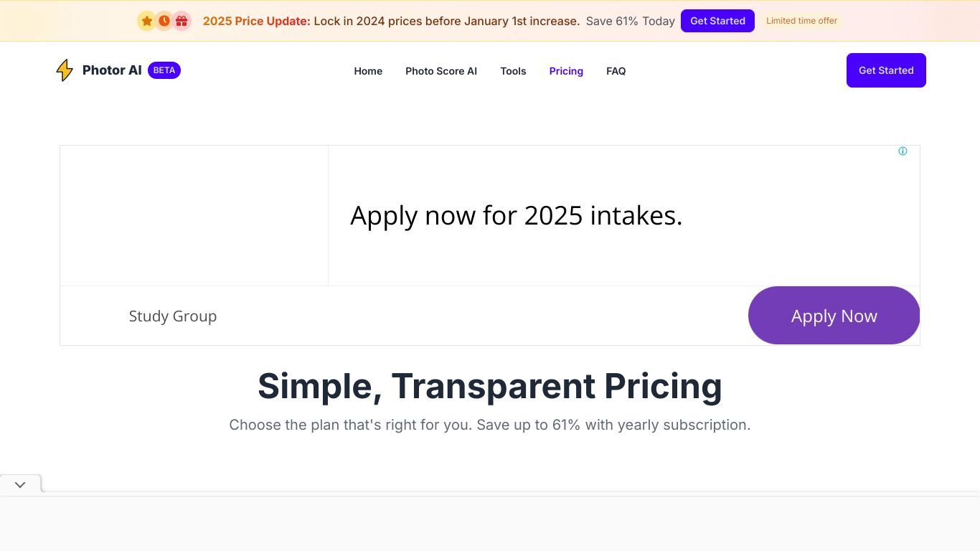Open the Tools menu
The width and height of the screenshot is (980, 551).
click(513, 71)
